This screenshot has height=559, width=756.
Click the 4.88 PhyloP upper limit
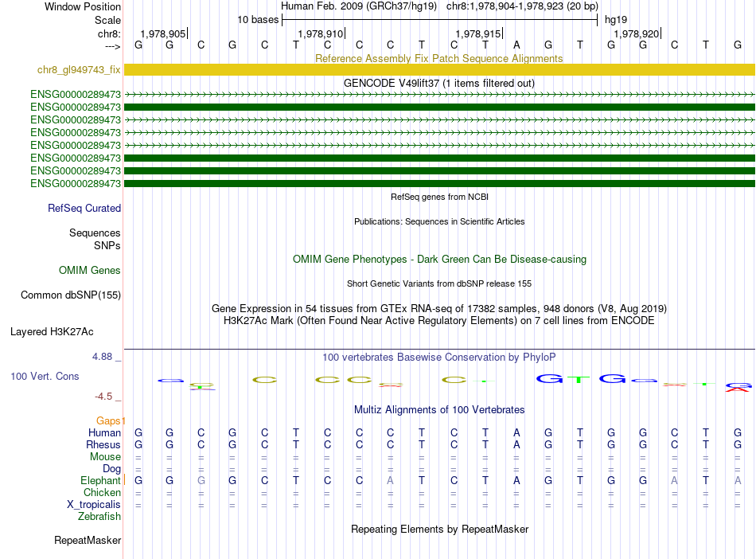102,357
